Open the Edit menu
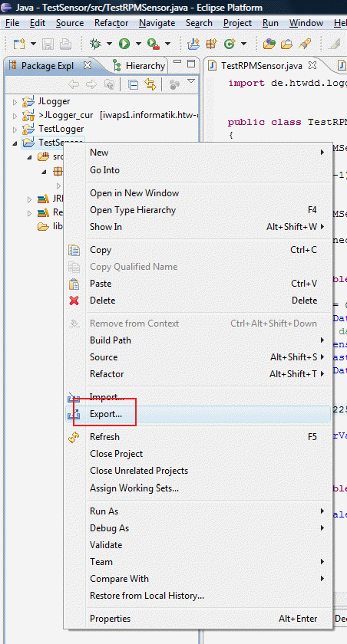 coord(38,24)
